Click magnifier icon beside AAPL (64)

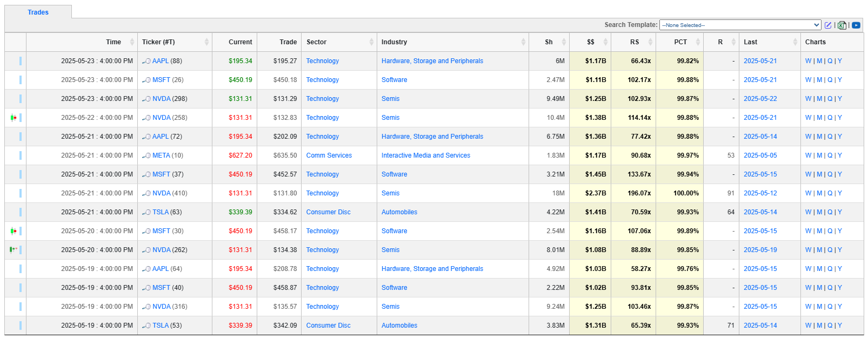pos(146,269)
